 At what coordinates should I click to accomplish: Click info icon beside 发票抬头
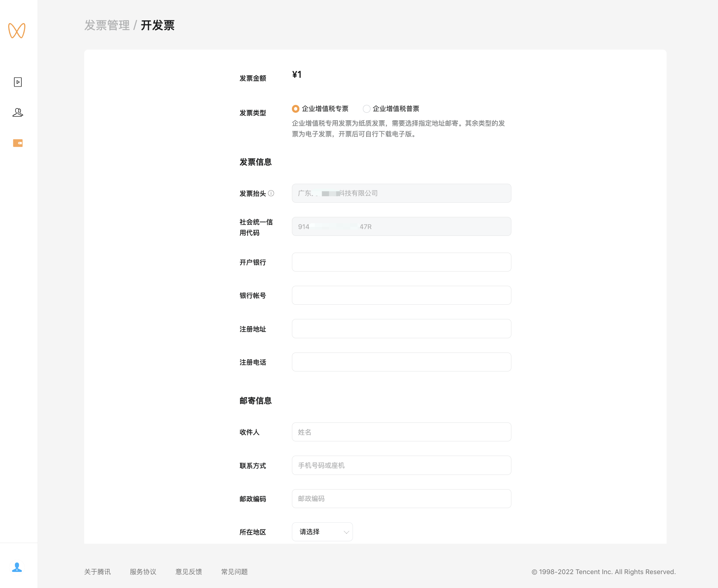pyautogui.click(x=271, y=193)
